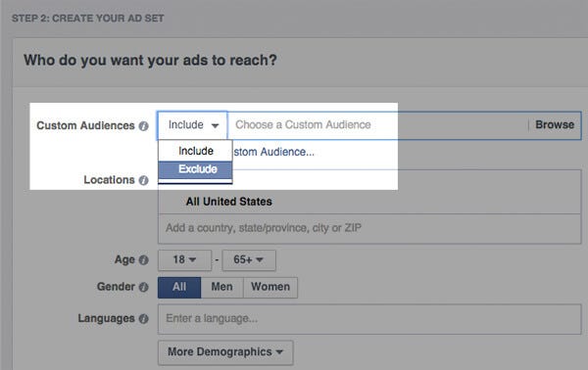Click the Gender info icon
This screenshot has height=370, width=588.
coord(144,287)
